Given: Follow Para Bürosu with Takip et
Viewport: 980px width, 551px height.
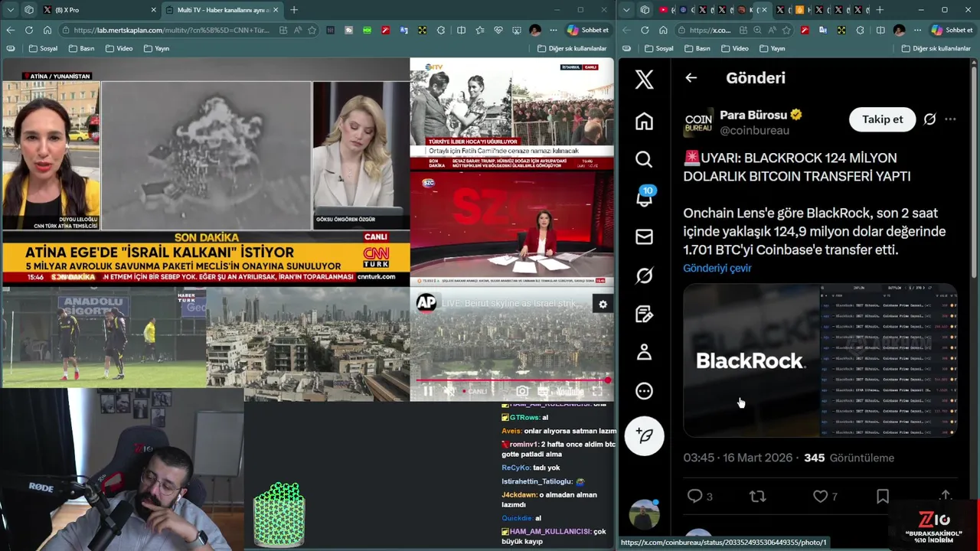Looking at the screenshot, I should [882, 119].
